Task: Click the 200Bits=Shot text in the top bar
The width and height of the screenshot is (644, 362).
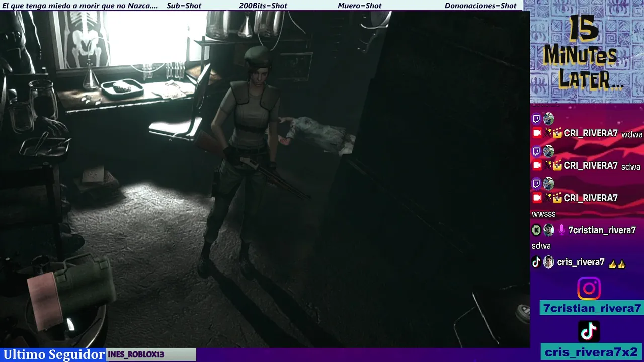Action: [263, 6]
